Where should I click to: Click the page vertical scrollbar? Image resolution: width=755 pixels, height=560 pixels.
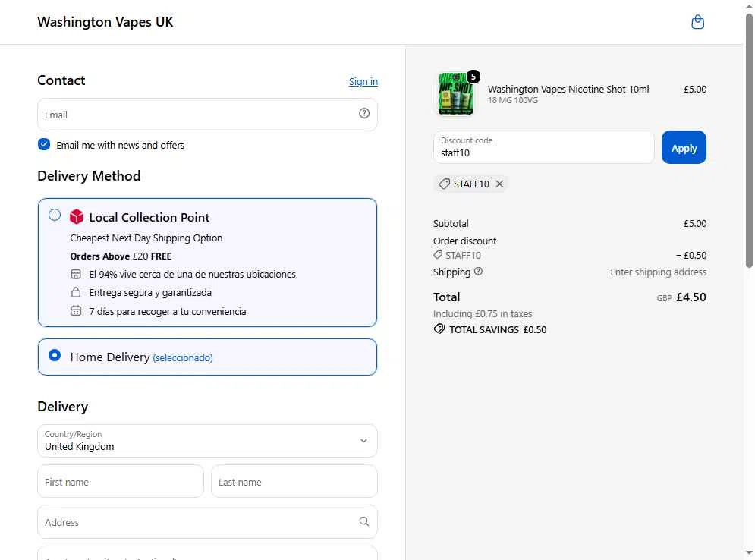pyautogui.click(x=749, y=140)
